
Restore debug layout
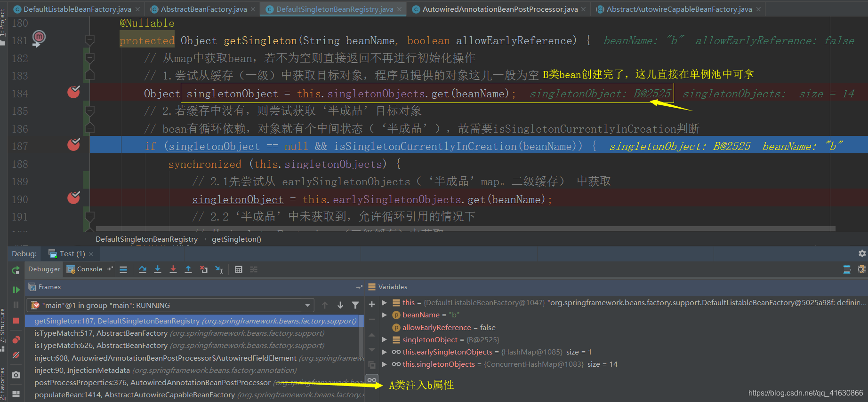click(x=16, y=394)
